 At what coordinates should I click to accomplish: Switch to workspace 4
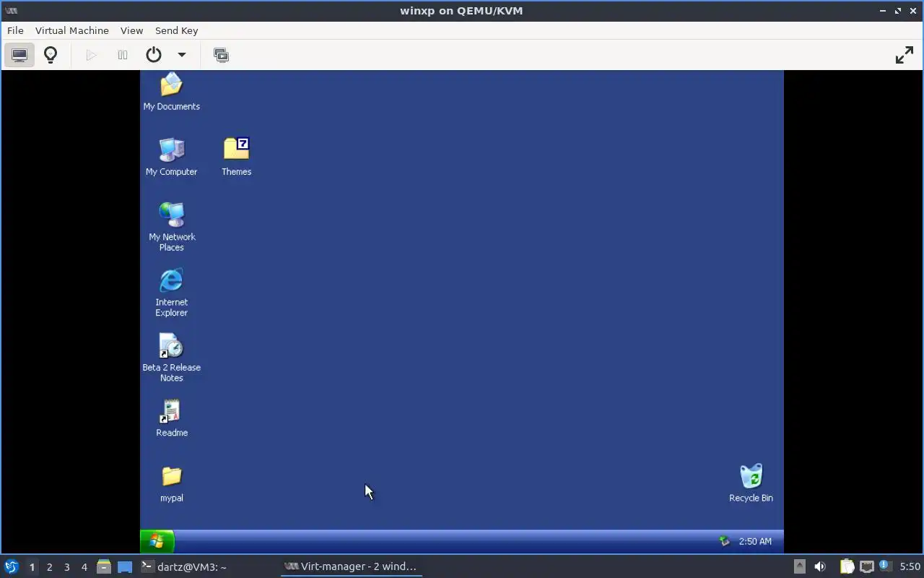click(84, 567)
